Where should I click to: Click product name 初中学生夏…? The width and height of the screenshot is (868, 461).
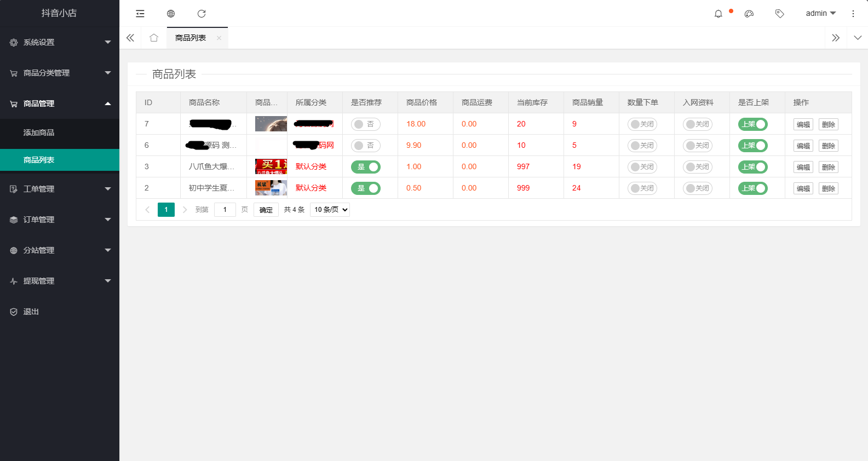[212, 188]
